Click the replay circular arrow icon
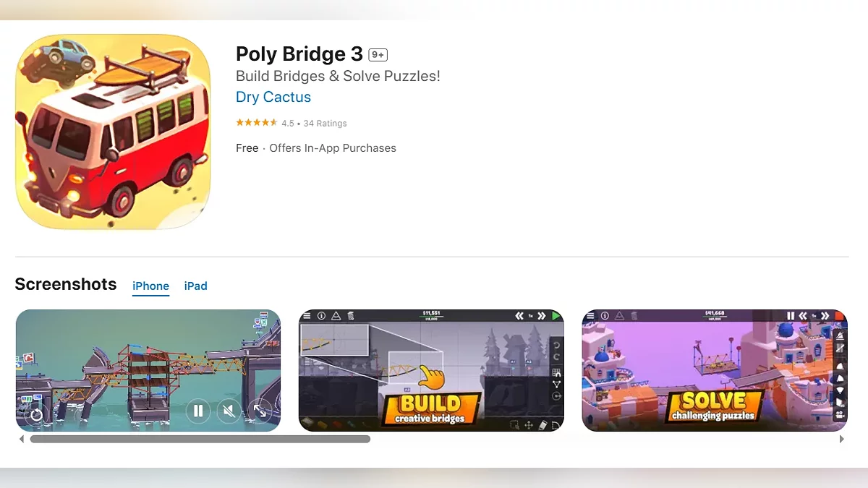The height and width of the screenshot is (488, 868). [x=36, y=415]
